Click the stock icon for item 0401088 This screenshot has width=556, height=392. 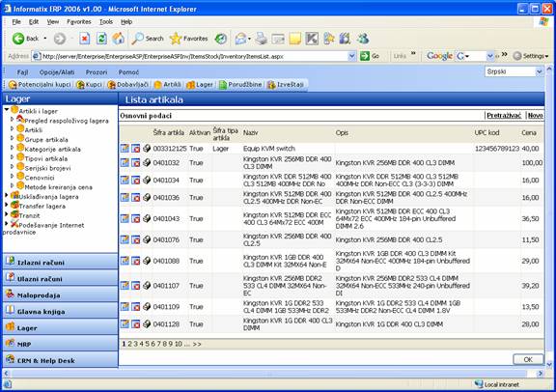coord(147,261)
